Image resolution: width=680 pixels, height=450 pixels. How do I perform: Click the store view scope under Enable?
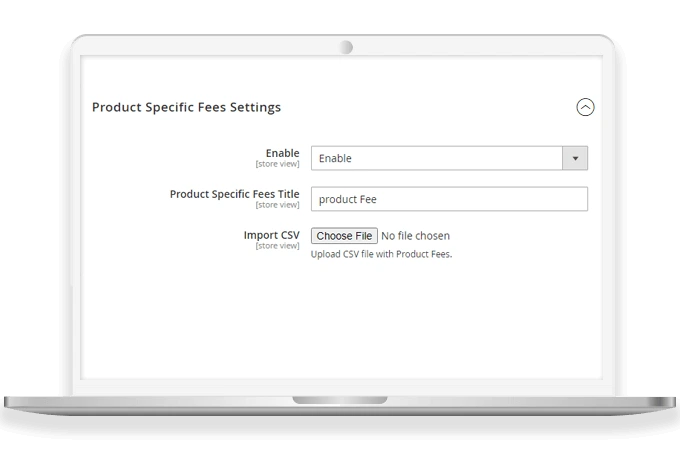[277, 164]
